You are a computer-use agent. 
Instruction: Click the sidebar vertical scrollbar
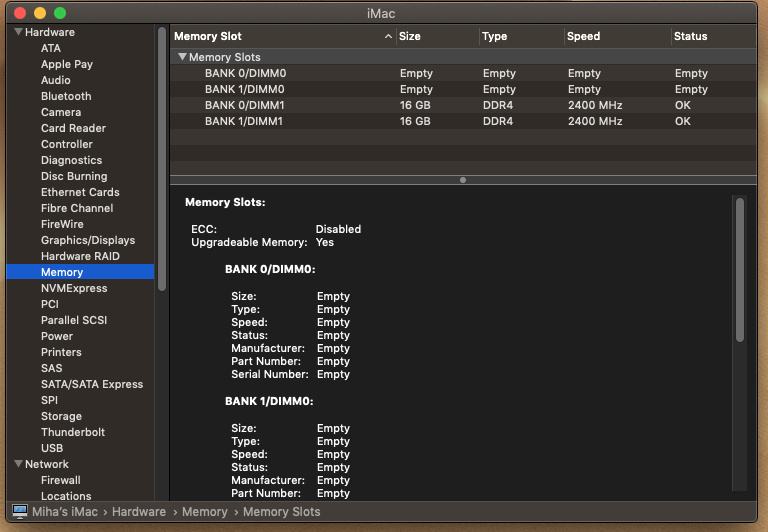coord(162,159)
